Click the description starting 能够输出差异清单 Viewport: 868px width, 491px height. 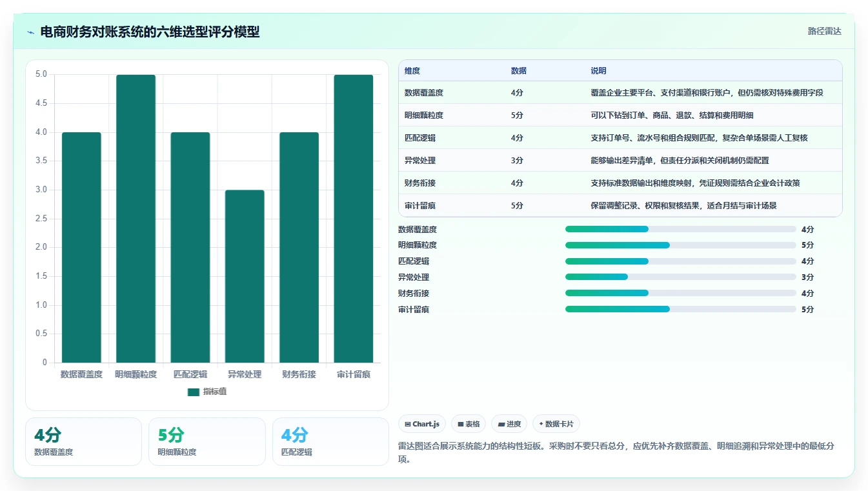point(680,161)
